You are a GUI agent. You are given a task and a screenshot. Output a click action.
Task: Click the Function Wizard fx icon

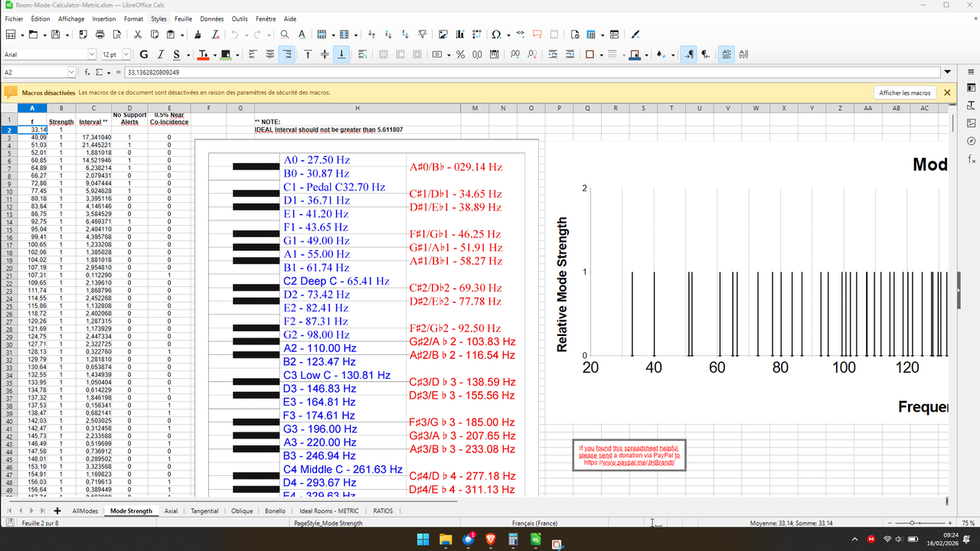(87, 72)
